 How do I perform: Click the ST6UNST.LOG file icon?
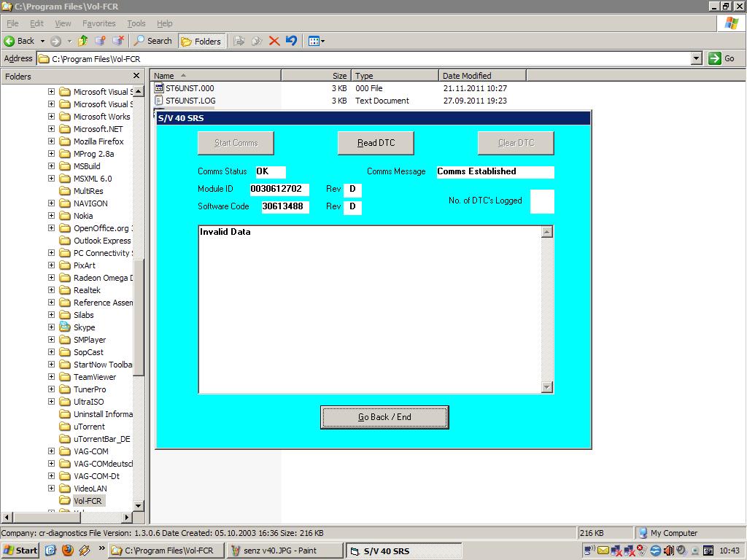(x=159, y=101)
